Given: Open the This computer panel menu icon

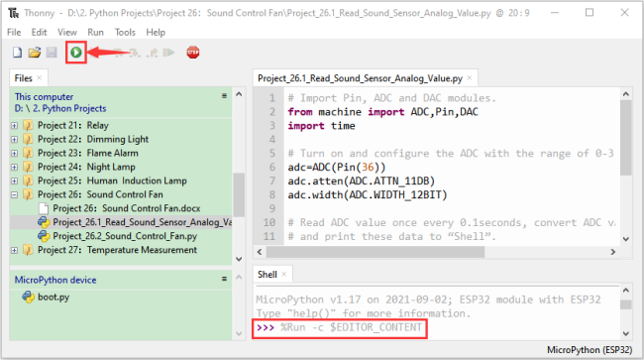Looking at the screenshot, I should [x=224, y=96].
